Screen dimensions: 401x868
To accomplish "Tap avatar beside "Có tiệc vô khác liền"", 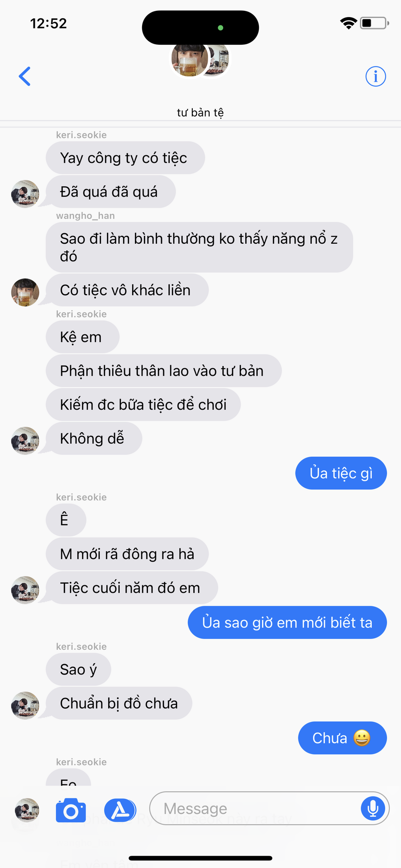I will tap(25, 292).
